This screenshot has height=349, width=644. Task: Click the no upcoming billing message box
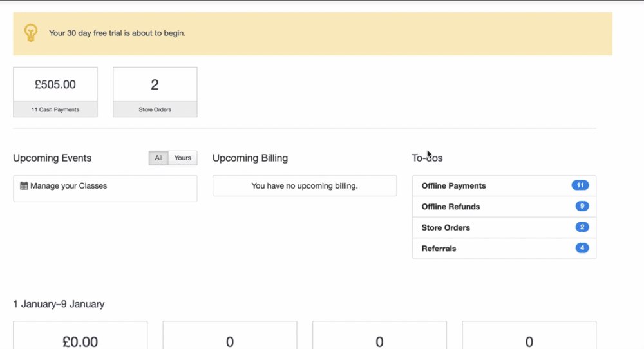(304, 186)
